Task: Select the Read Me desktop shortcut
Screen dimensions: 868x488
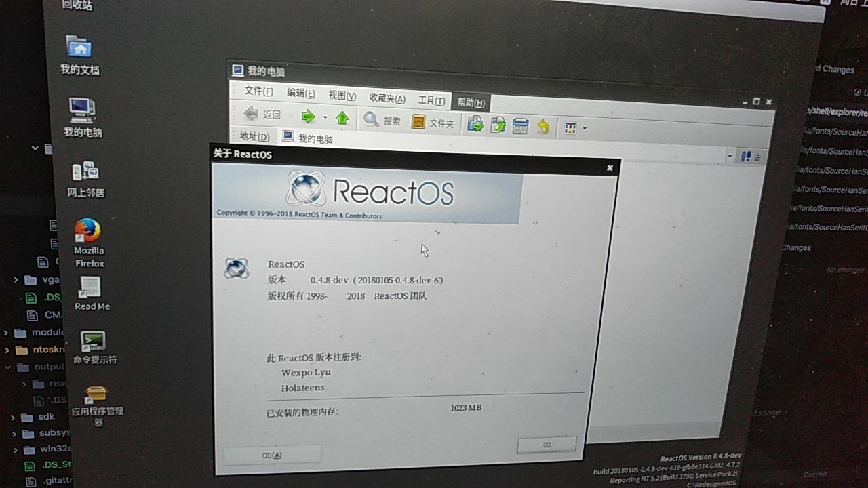Action: [x=92, y=294]
